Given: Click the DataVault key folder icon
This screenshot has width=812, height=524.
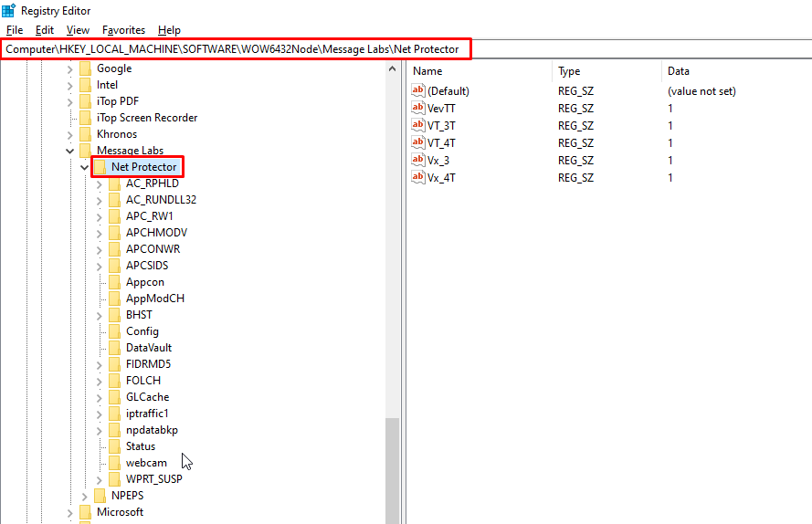Looking at the screenshot, I should point(115,348).
